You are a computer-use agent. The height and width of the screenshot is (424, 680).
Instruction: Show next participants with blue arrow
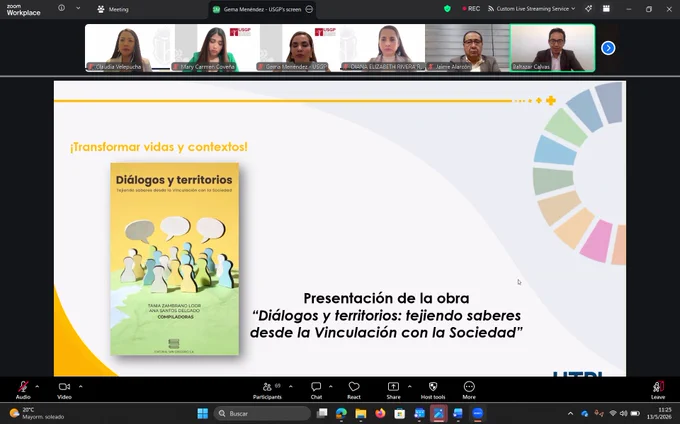608,48
